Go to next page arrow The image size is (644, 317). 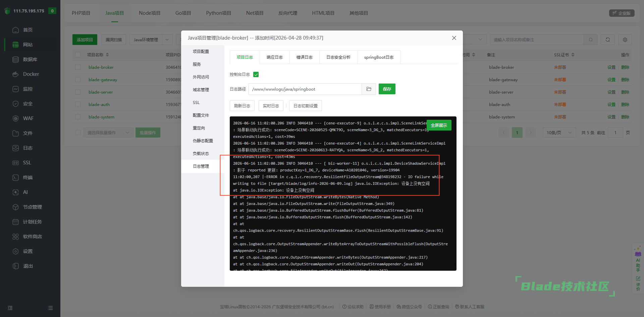pos(530,133)
